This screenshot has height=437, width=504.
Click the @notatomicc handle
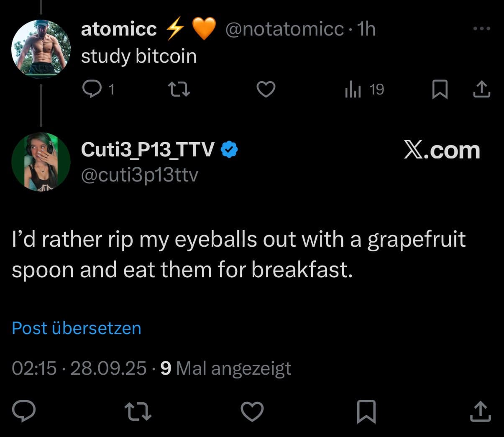point(284,29)
